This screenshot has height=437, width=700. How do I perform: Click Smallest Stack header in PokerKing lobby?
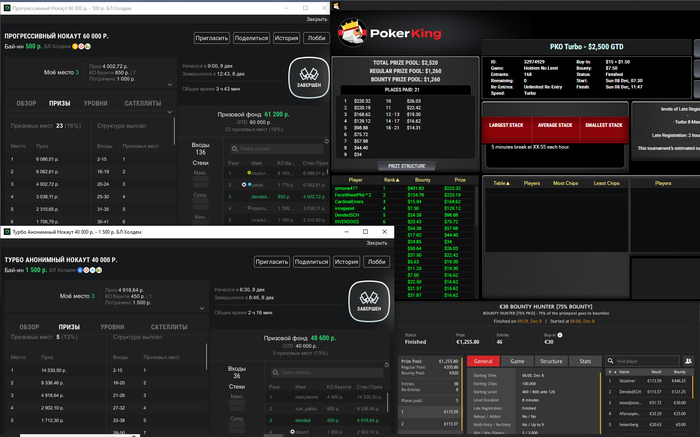(604, 125)
